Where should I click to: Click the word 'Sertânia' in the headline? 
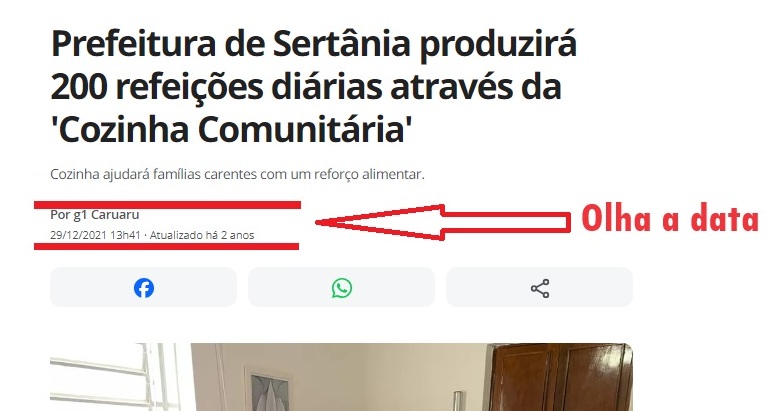coord(342,44)
